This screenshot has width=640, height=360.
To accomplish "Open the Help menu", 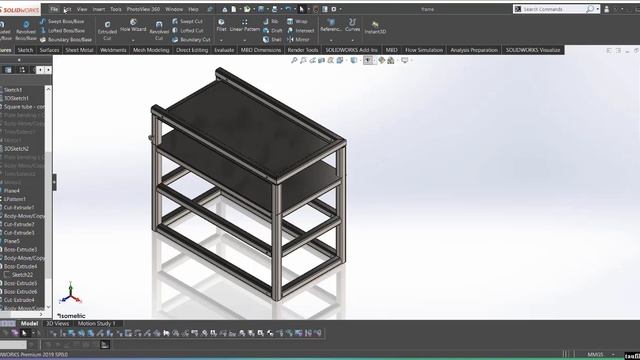I will (193, 9).
